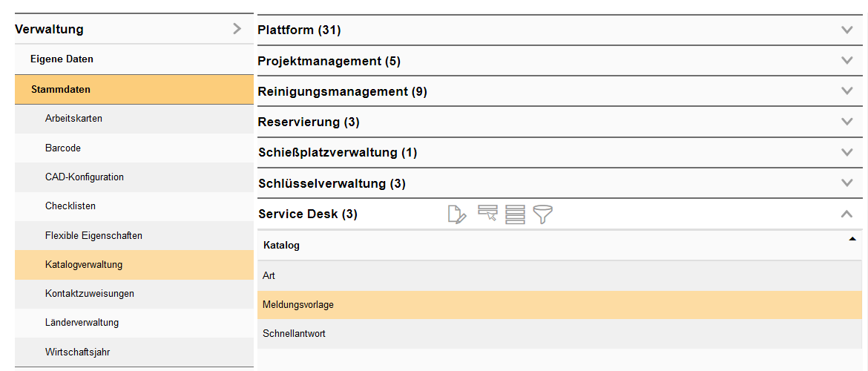Click the row selection cursor icon
The image size is (868, 371).
487,214
